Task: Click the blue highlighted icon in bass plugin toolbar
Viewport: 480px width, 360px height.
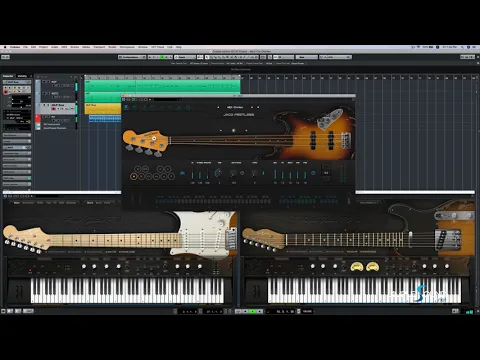Action: point(126,107)
